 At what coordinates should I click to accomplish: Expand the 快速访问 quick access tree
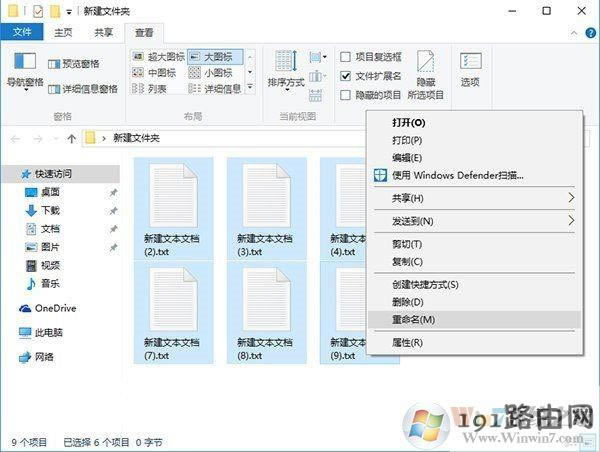pyautogui.click(x=11, y=174)
